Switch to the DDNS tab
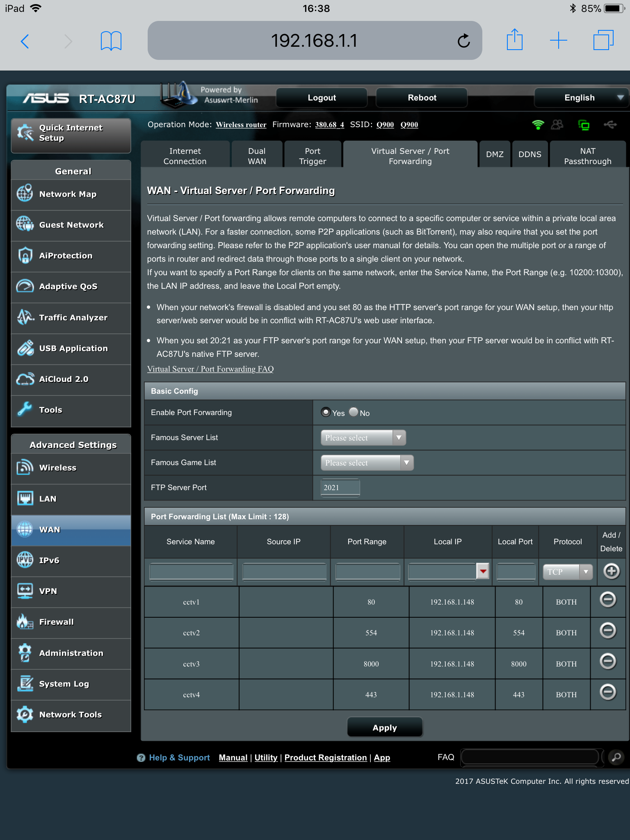Viewport: 630px width, 840px height. (530, 154)
